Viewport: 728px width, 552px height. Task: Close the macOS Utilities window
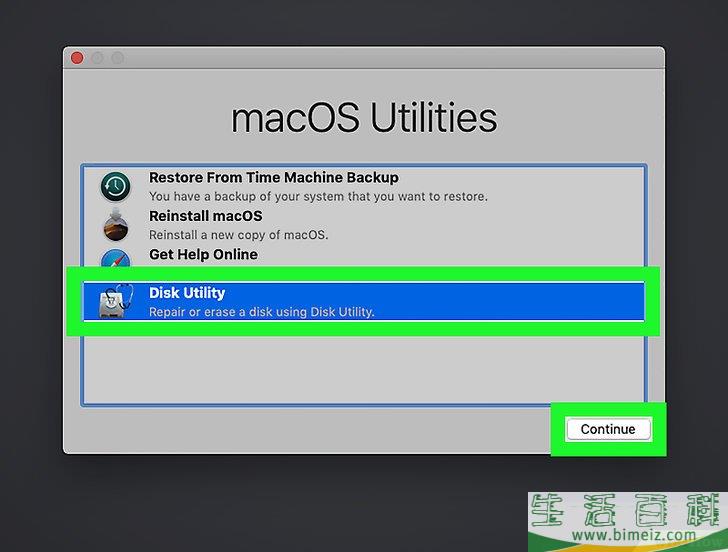(x=78, y=58)
